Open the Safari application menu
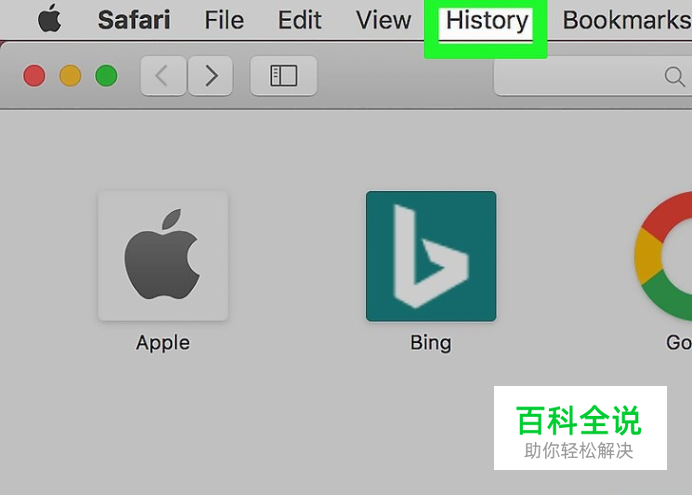Image resolution: width=692 pixels, height=495 pixels. 134,20
